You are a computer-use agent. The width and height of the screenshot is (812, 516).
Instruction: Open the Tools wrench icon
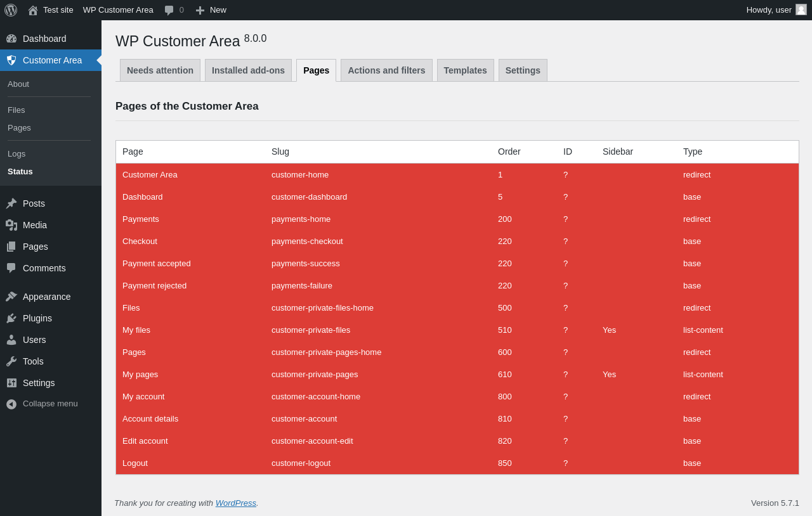point(11,361)
